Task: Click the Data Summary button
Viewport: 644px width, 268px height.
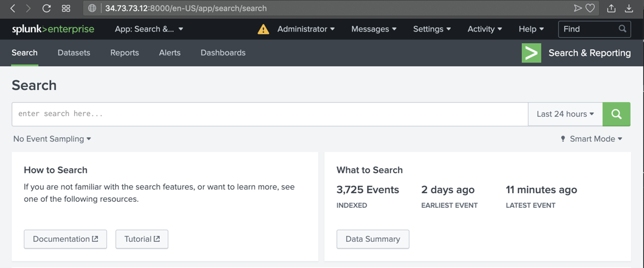Action: point(372,239)
